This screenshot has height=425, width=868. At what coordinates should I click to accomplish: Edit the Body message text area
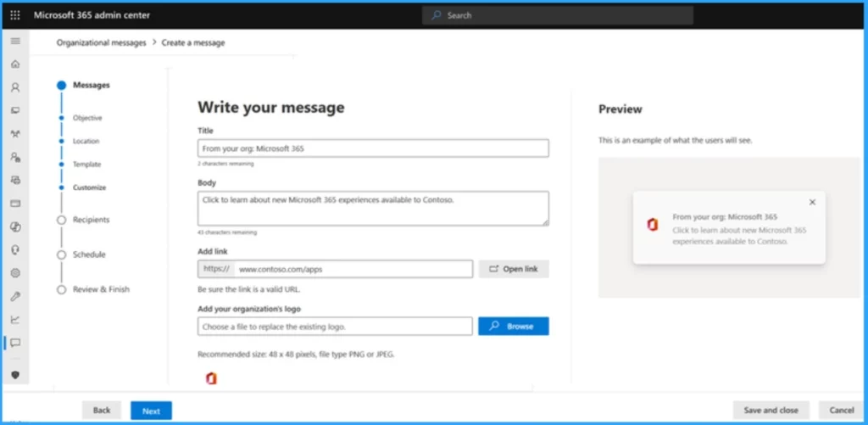(373, 209)
